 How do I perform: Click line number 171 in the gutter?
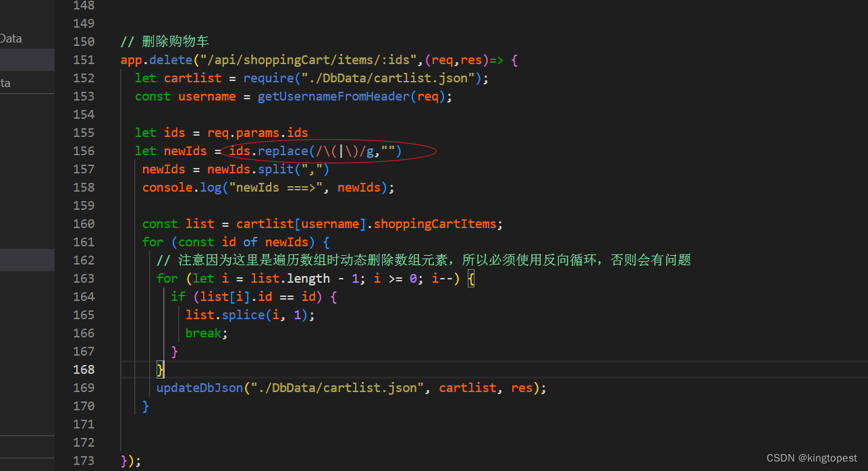(84, 424)
